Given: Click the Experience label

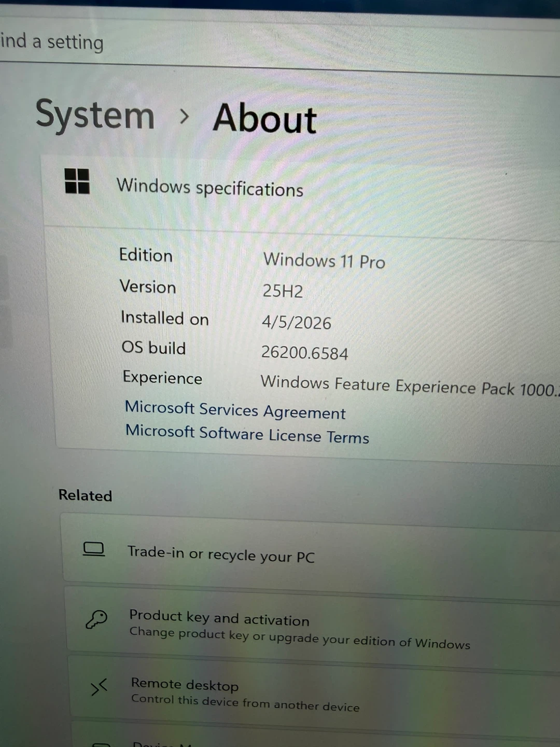Looking at the screenshot, I should tap(162, 378).
